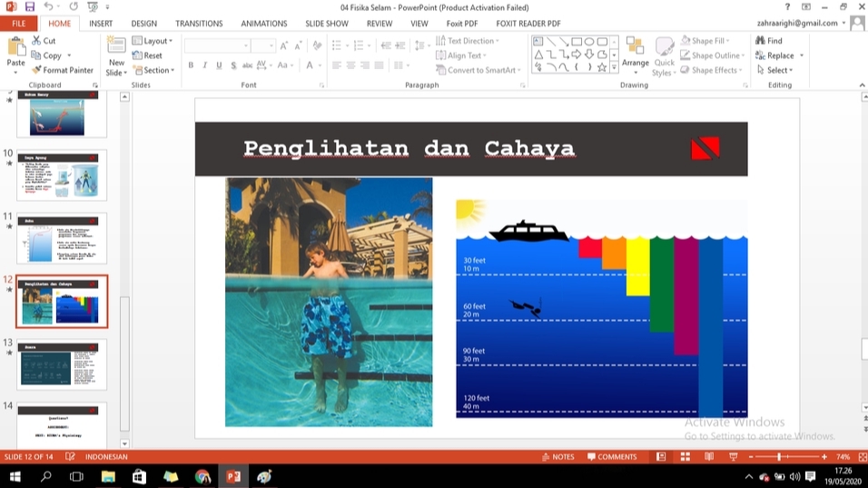Click Increase List Level icon
The height and width of the screenshot is (488, 868).
pos(399,45)
